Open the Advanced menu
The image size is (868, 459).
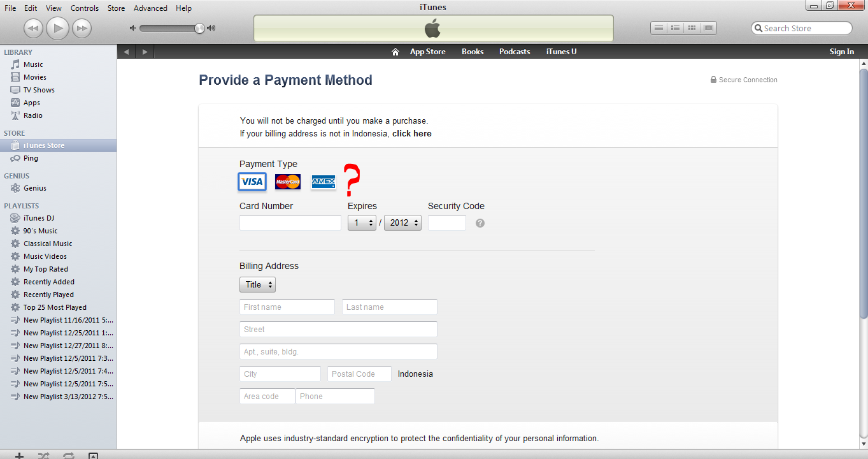pyautogui.click(x=150, y=8)
